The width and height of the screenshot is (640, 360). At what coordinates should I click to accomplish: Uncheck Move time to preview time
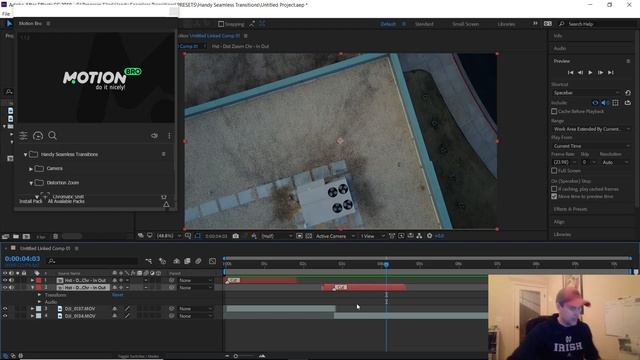tap(554, 196)
